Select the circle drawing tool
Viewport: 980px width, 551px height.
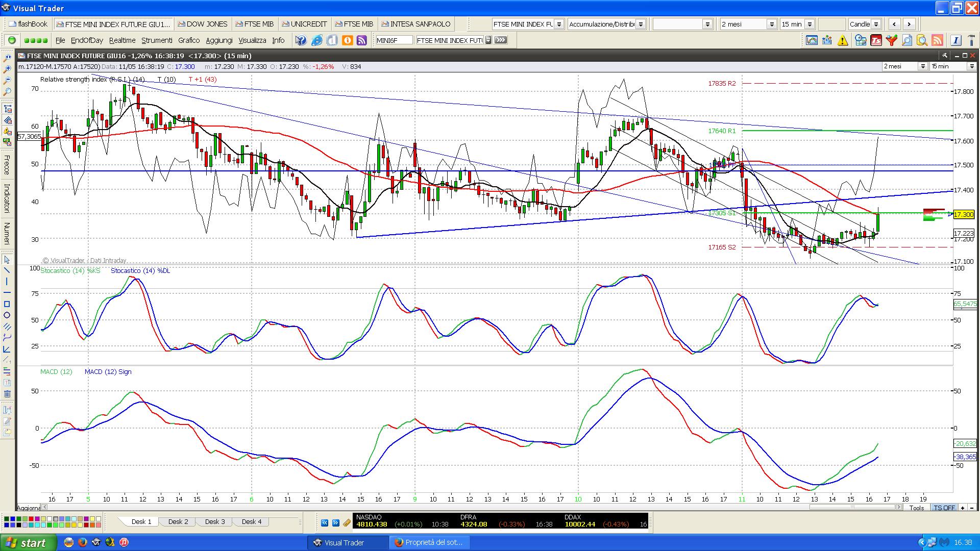(7, 315)
